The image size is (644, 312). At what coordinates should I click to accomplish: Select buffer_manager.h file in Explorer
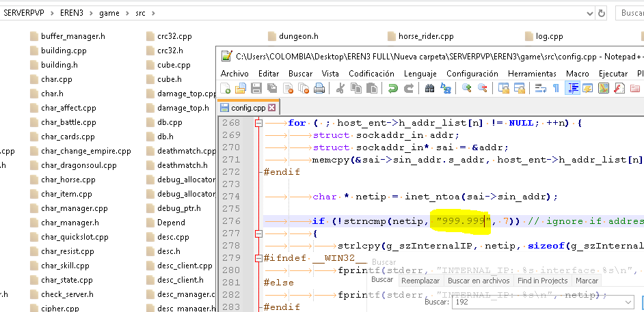[x=68, y=36]
